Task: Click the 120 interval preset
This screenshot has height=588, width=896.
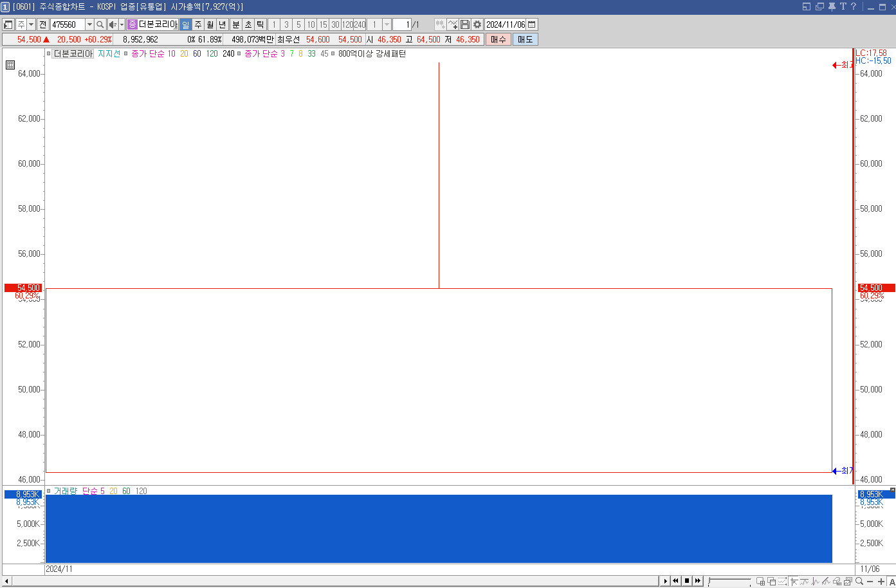Action: (347, 24)
